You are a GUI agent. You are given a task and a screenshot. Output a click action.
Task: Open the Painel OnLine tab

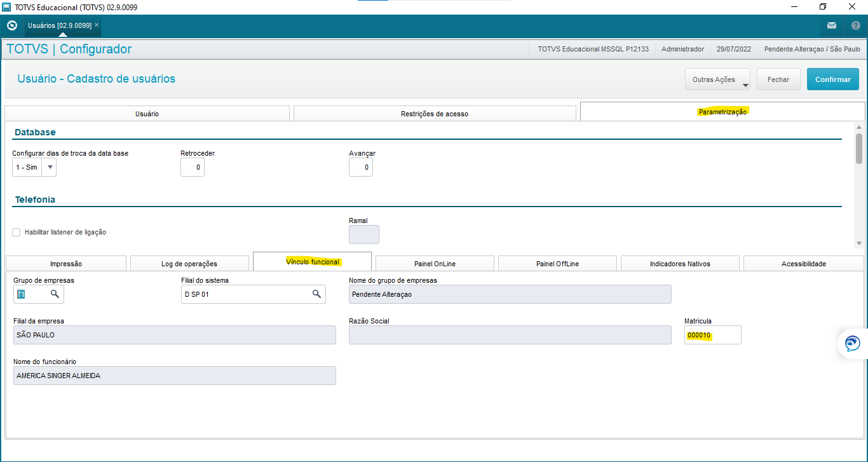pos(435,264)
